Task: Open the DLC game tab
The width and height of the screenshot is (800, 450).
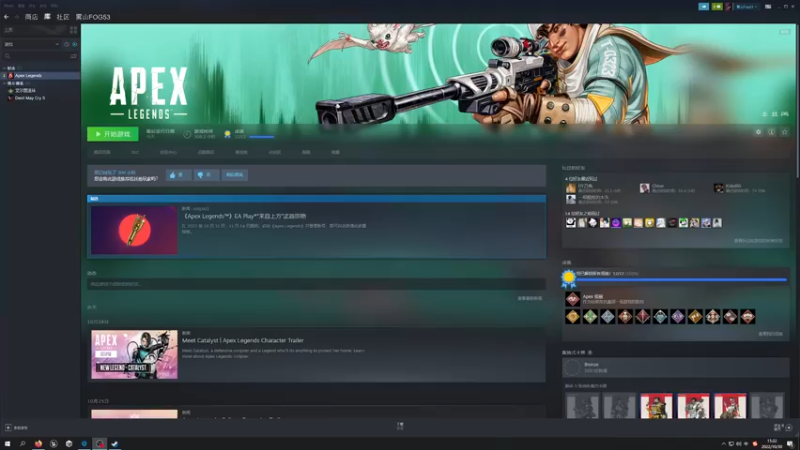Action: point(135,152)
